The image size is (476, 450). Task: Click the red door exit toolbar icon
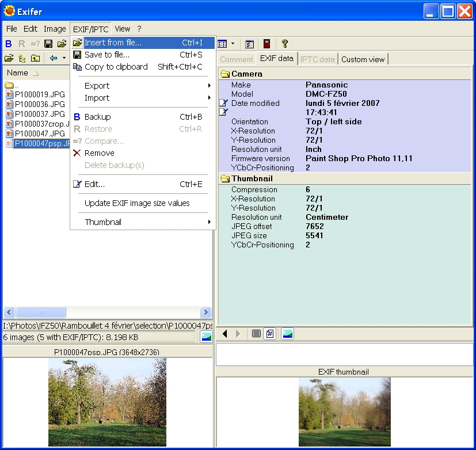pos(266,44)
